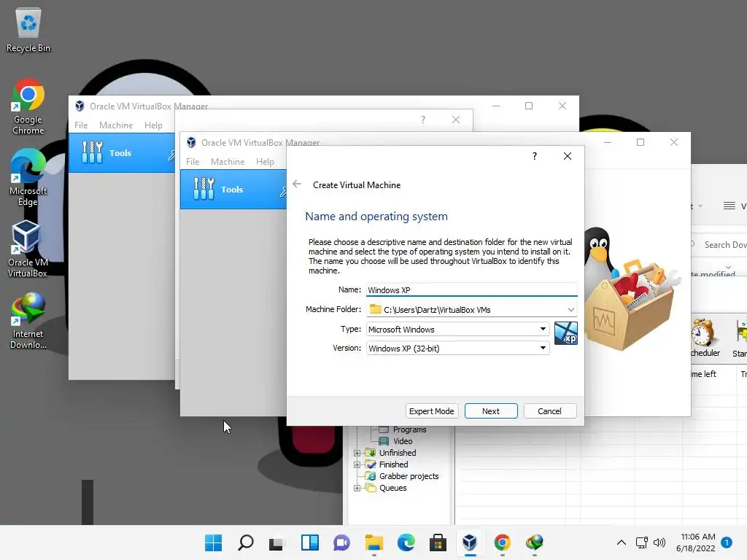Open Recycle Bin desktop icon

[x=28, y=31]
